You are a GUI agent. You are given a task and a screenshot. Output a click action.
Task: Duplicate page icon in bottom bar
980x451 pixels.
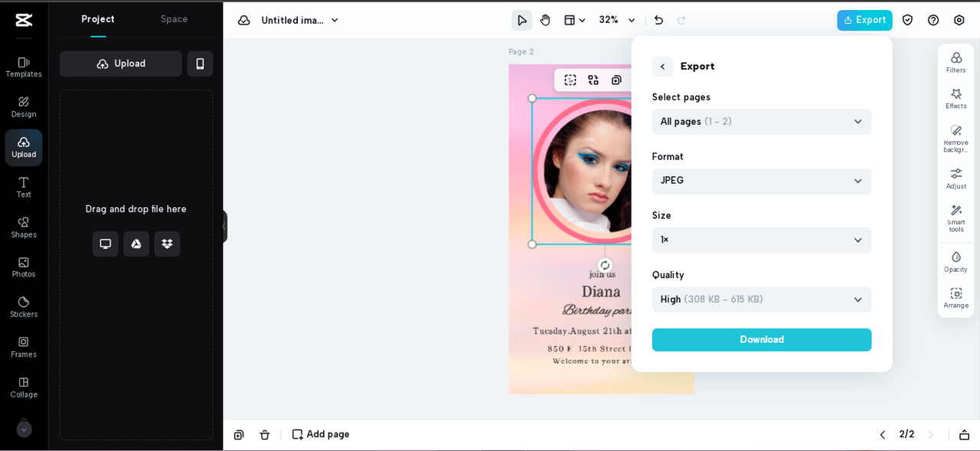point(239,435)
